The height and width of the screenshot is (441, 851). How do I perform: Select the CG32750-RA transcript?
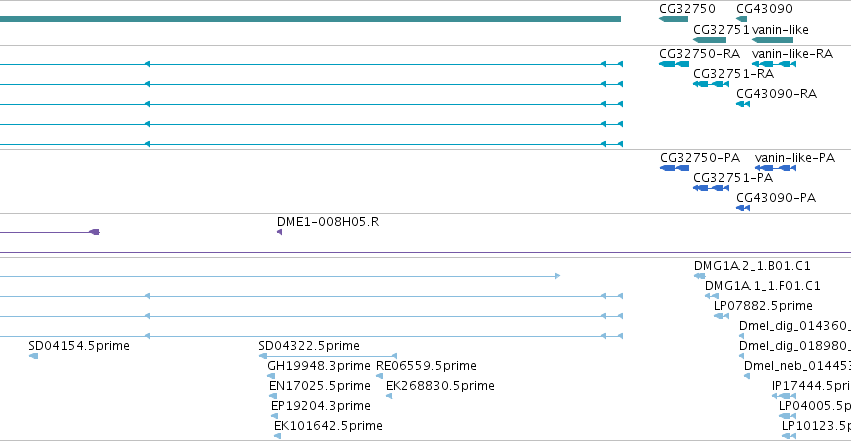(x=674, y=64)
